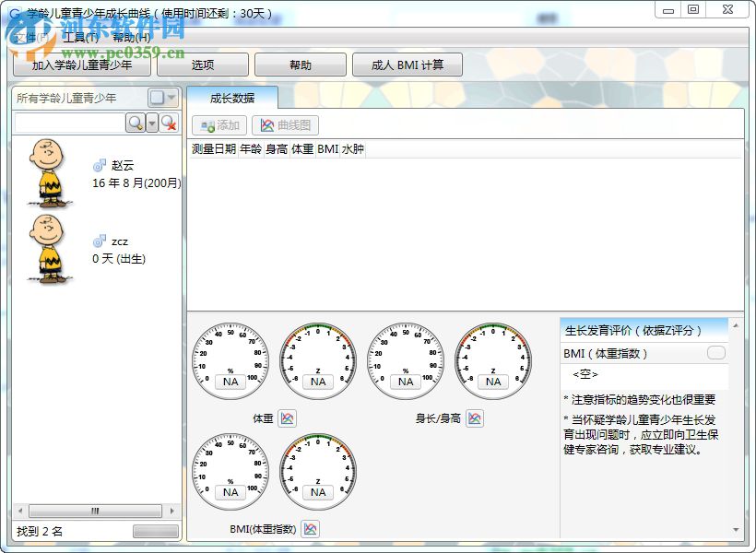Screen dimensions: 756x553
Task: Select the 赵云 child entry
Action: pos(97,173)
